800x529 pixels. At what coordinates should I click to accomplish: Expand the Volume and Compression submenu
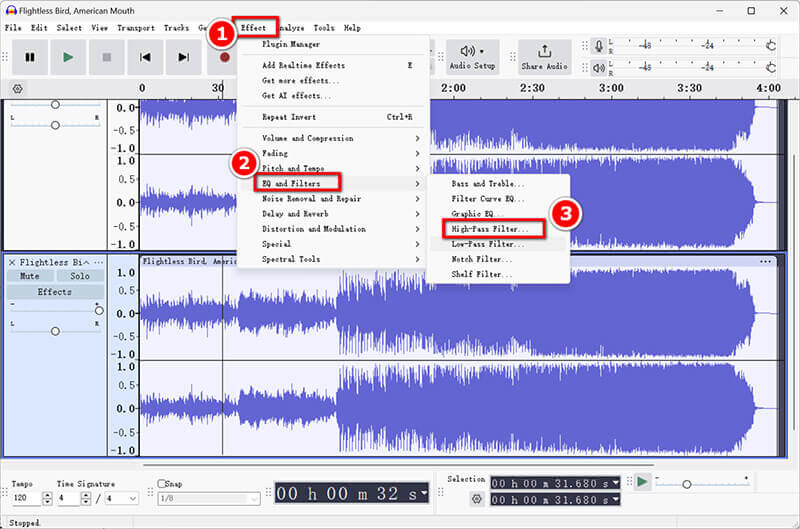tap(333, 138)
